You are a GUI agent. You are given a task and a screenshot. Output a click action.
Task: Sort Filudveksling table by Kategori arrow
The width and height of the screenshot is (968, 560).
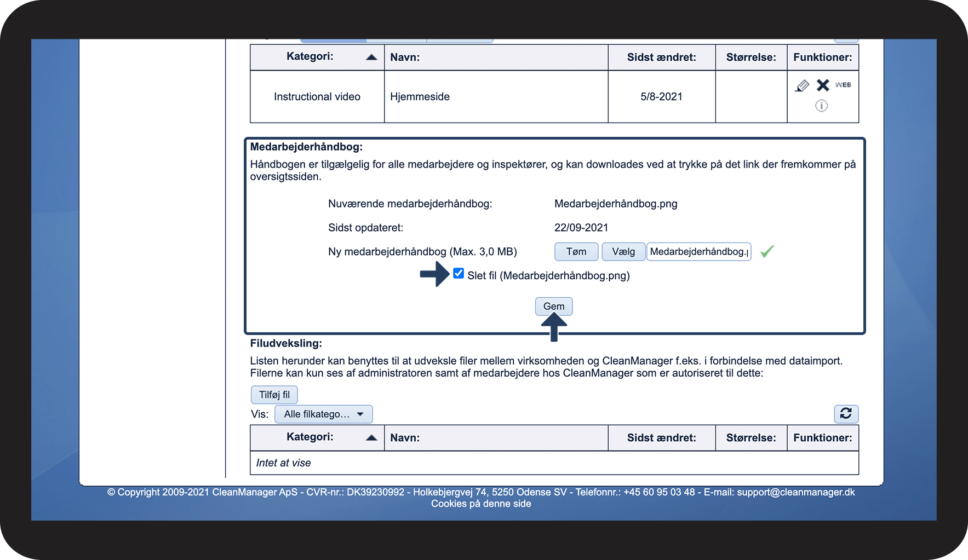(371, 437)
